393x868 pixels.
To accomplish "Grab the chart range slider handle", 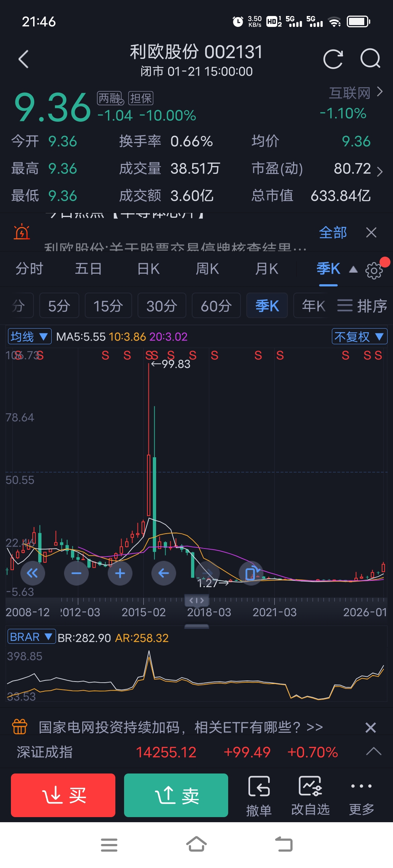I will (x=196, y=600).
